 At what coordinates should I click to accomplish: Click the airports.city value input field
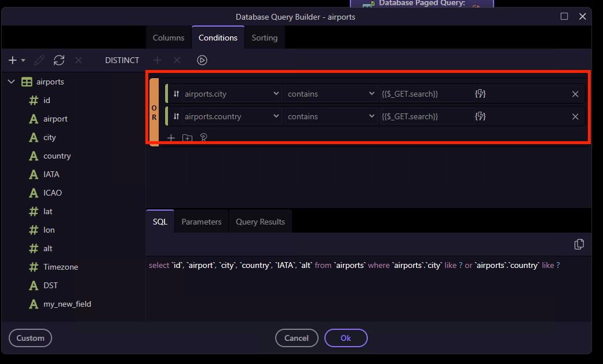coord(426,94)
